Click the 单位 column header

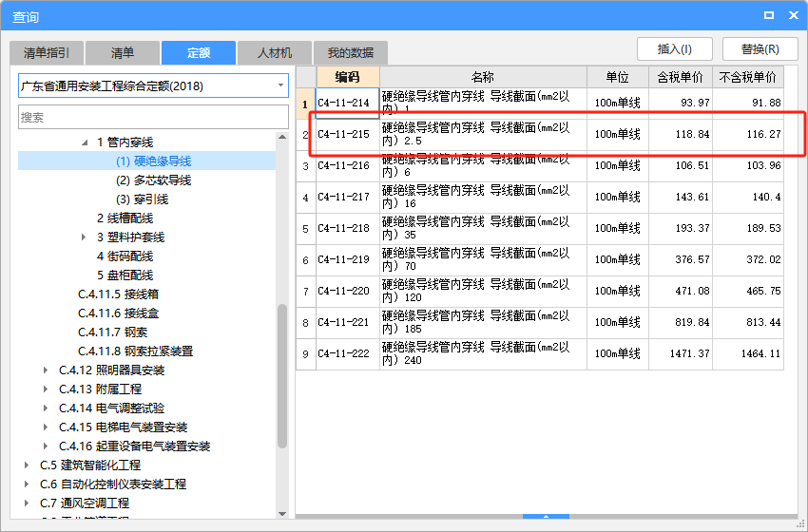tap(618, 77)
